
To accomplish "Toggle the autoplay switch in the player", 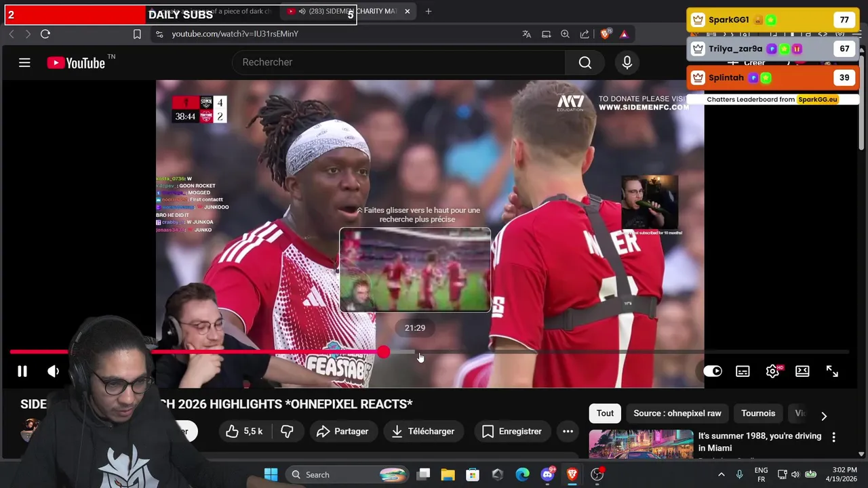I will point(713,371).
